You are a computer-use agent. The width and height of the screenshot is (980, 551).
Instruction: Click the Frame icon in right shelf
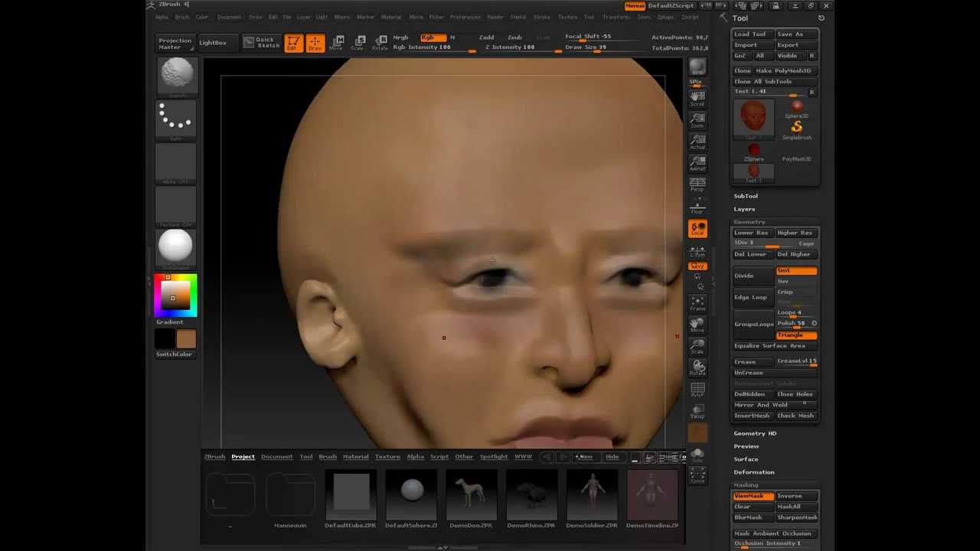click(x=697, y=304)
